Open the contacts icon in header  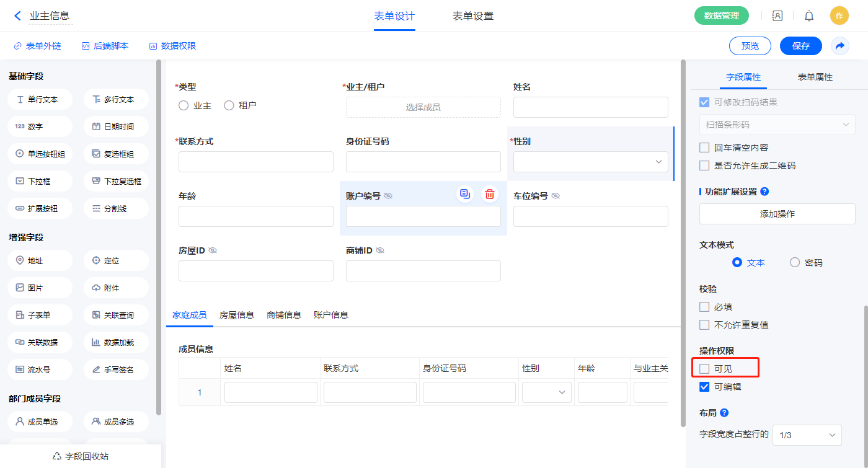pyautogui.click(x=777, y=16)
